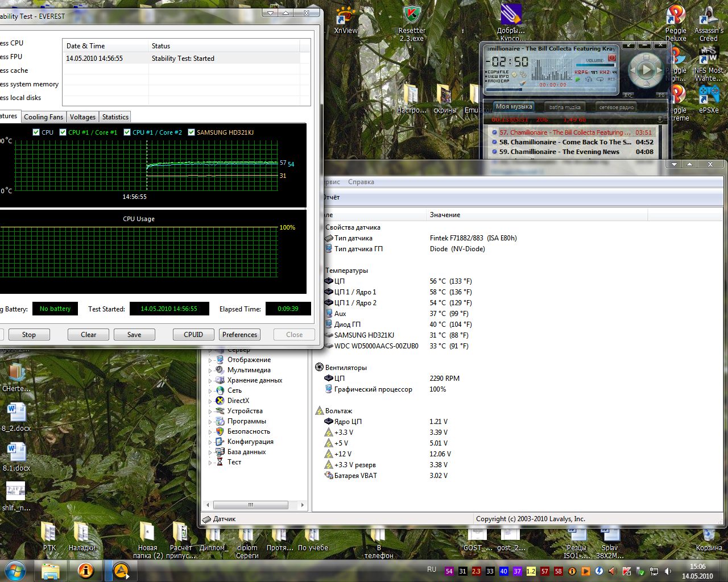Expand the Безопасность tree node arrow
This screenshot has width=728, height=582.
210,431
